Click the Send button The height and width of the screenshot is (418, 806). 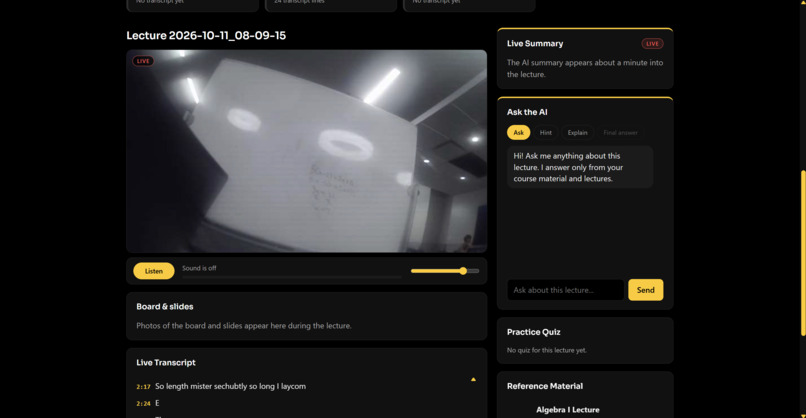pos(645,290)
